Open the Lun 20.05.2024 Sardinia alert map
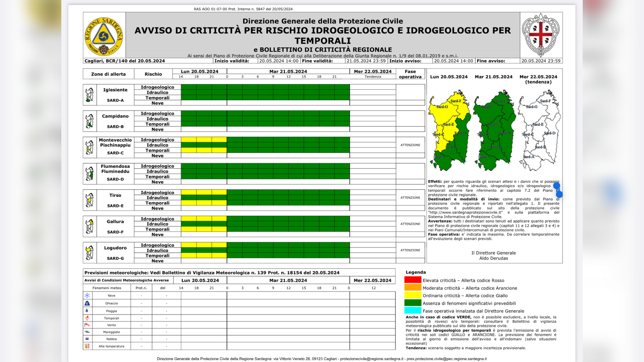Viewport: 644px width, 362px height. pos(450,130)
